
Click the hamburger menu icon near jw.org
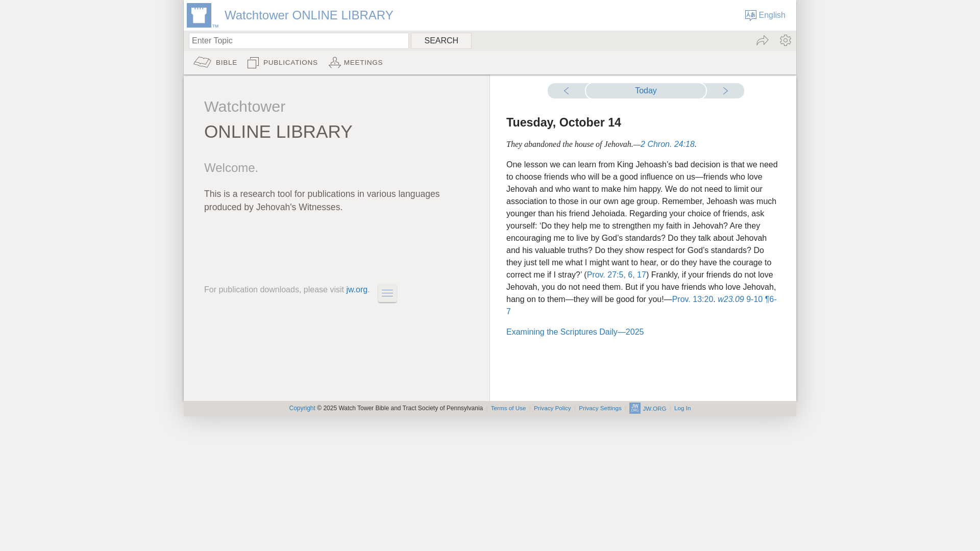coord(387,293)
